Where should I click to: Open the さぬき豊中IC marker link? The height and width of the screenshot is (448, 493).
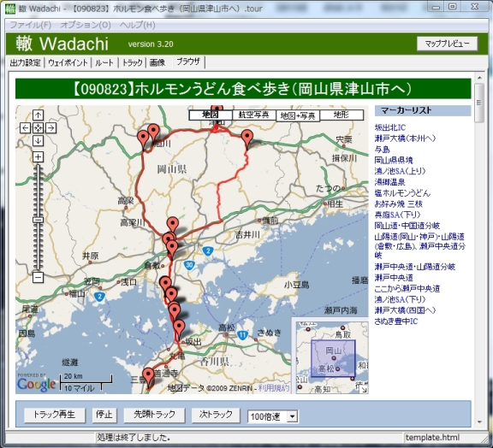coord(395,321)
